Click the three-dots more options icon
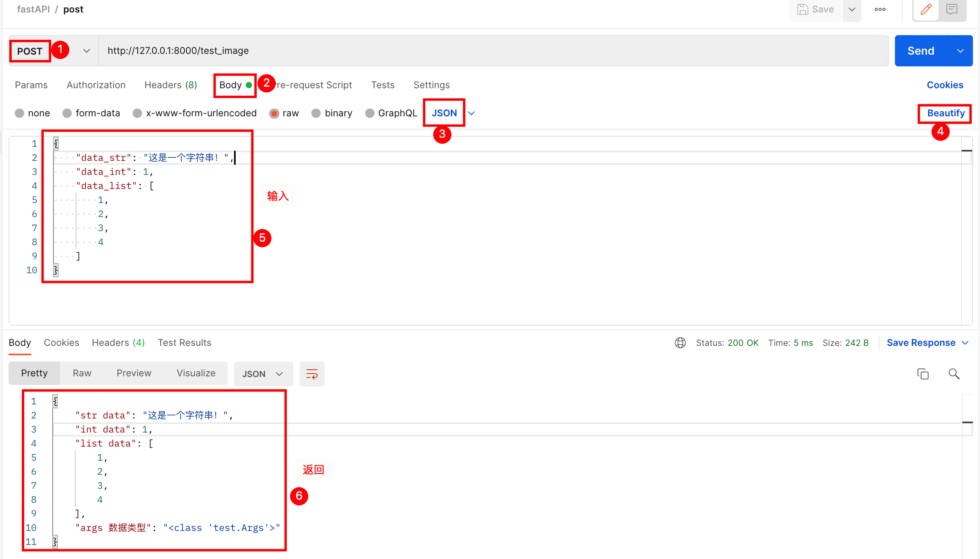 [x=880, y=9]
